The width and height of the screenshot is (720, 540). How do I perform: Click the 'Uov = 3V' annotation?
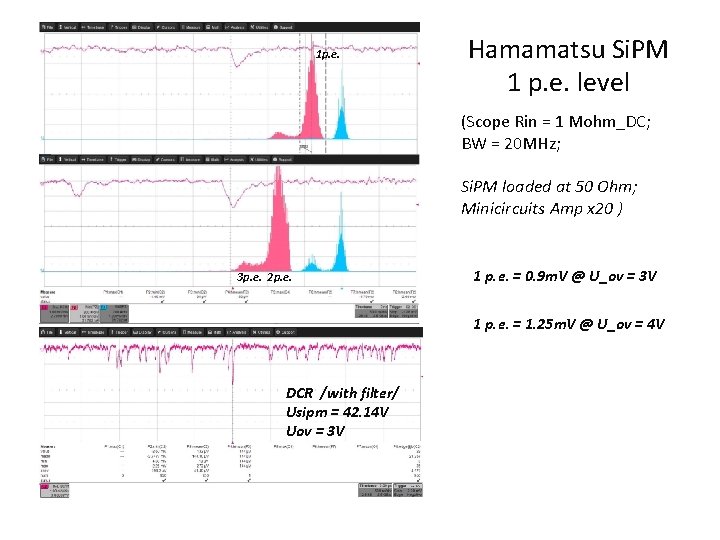tap(315, 431)
